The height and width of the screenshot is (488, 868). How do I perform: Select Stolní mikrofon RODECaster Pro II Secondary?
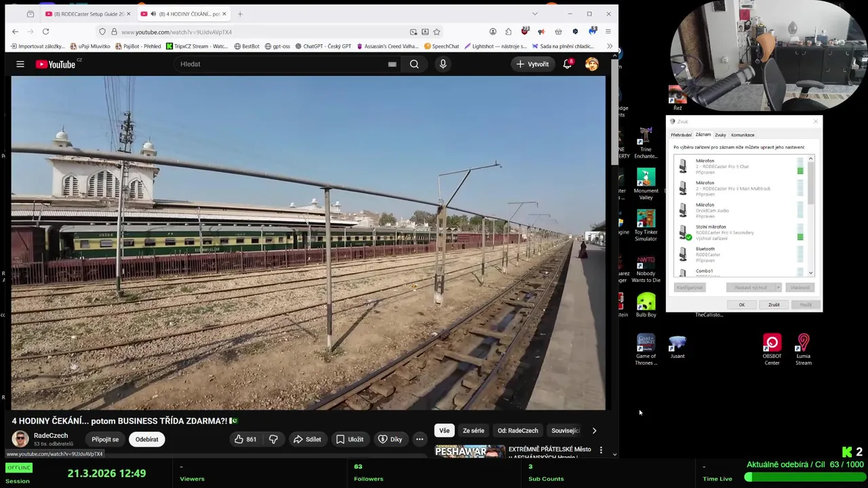point(741,232)
